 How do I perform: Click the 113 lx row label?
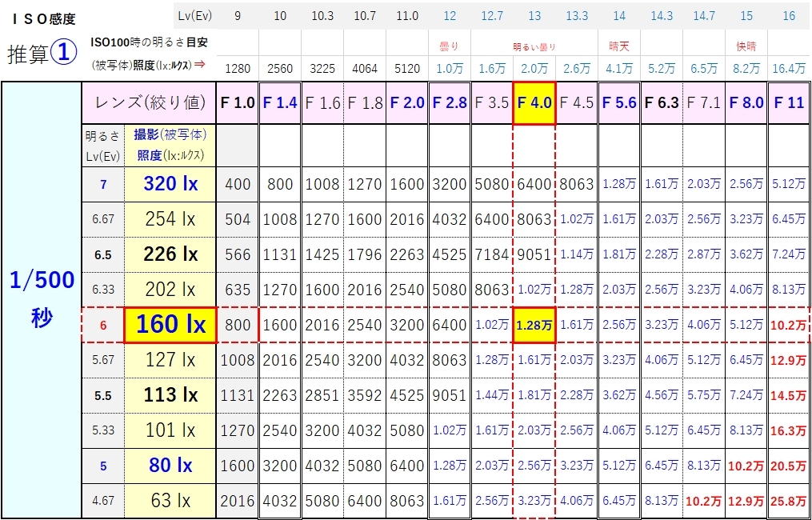coord(170,395)
